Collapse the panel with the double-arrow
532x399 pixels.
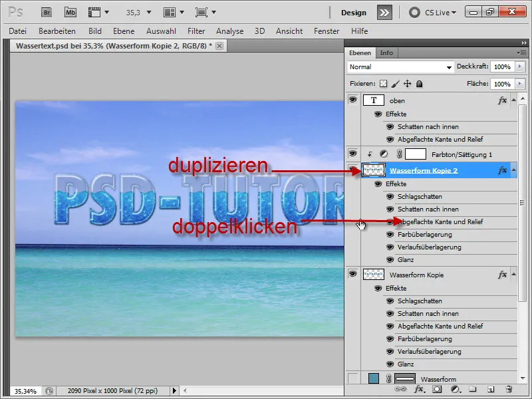point(524,43)
